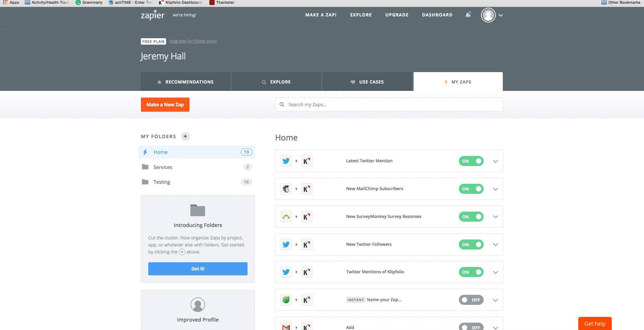Viewport: 644px width, 330px height.
Task: Open Other Bookmarks folder
Action: (621, 2)
